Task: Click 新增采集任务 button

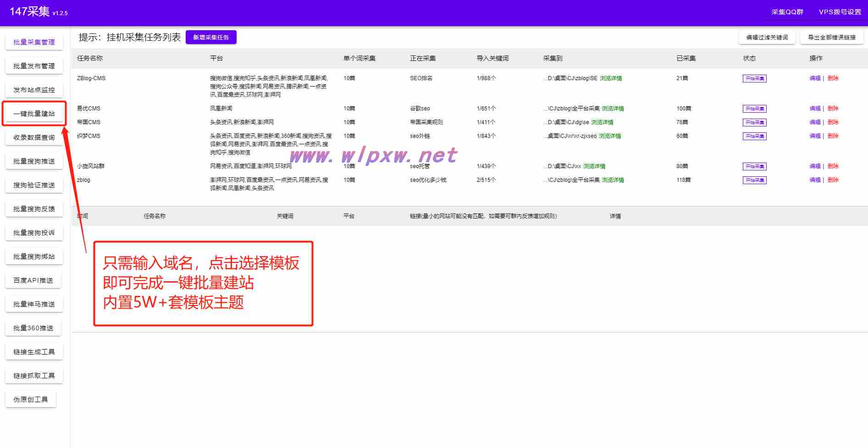Action: (211, 38)
